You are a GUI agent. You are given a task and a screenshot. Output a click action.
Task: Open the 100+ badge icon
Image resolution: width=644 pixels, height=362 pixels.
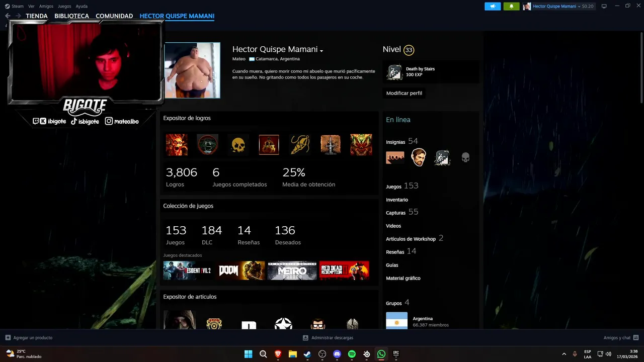coord(395,158)
